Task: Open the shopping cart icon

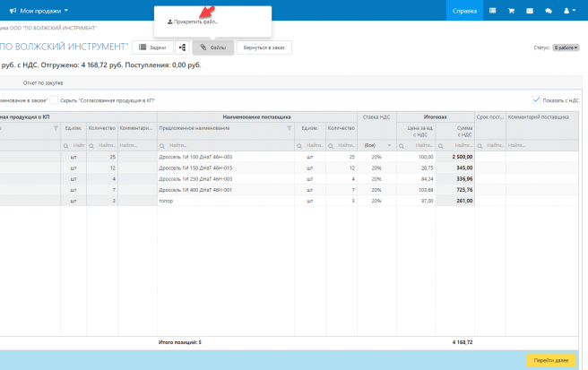Action: pyautogui.click(x=511, y=11)
